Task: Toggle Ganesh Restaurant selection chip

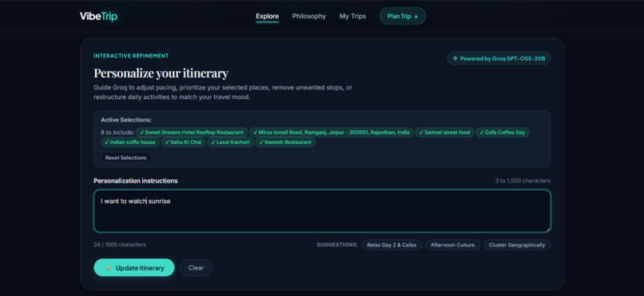Action: coord(285,142)
